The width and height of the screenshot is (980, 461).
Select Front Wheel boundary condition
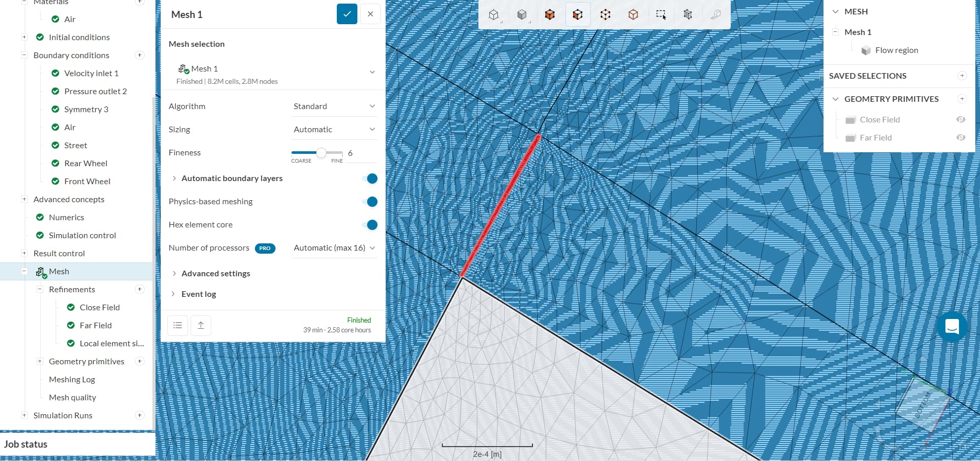point(87,181)
